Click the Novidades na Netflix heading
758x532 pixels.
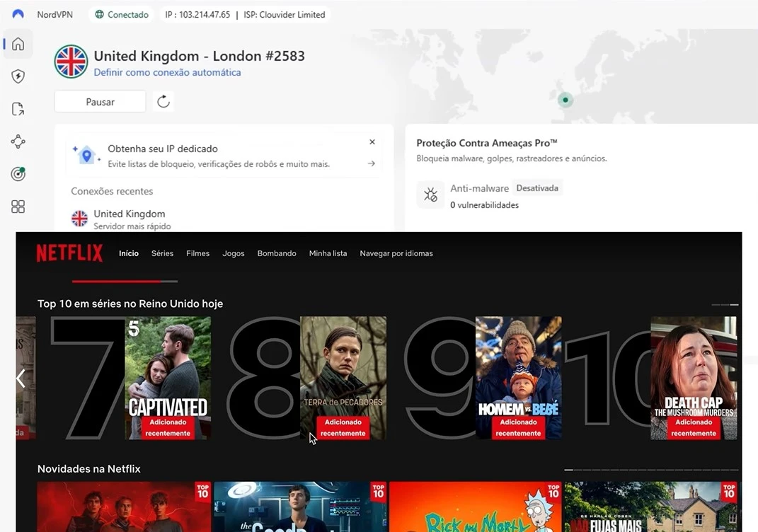click(89, 469)
